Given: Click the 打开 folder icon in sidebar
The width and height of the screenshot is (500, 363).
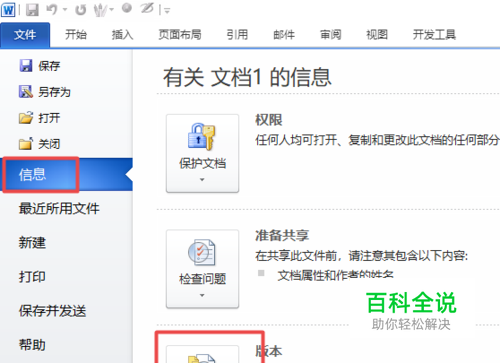Looking at the screenshot, I should (x=26, y=118).
